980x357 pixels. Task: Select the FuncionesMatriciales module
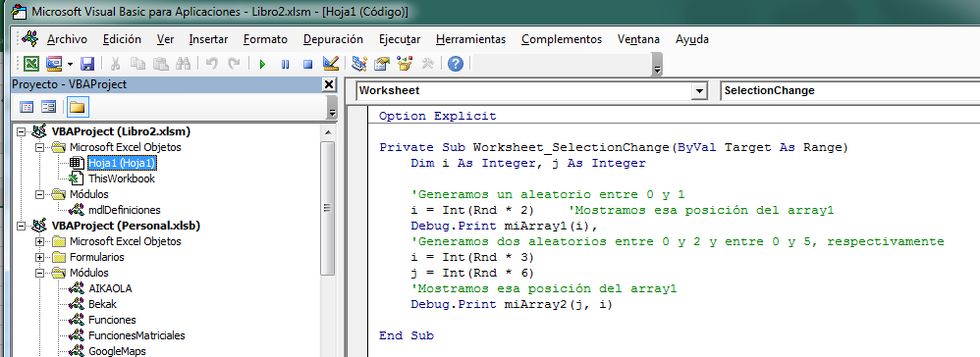(136, 335)
